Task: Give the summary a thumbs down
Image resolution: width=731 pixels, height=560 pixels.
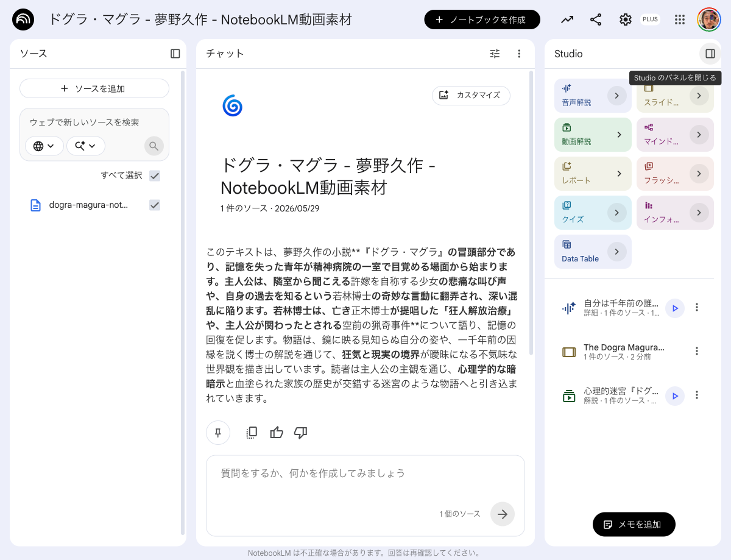Action: 300,433
